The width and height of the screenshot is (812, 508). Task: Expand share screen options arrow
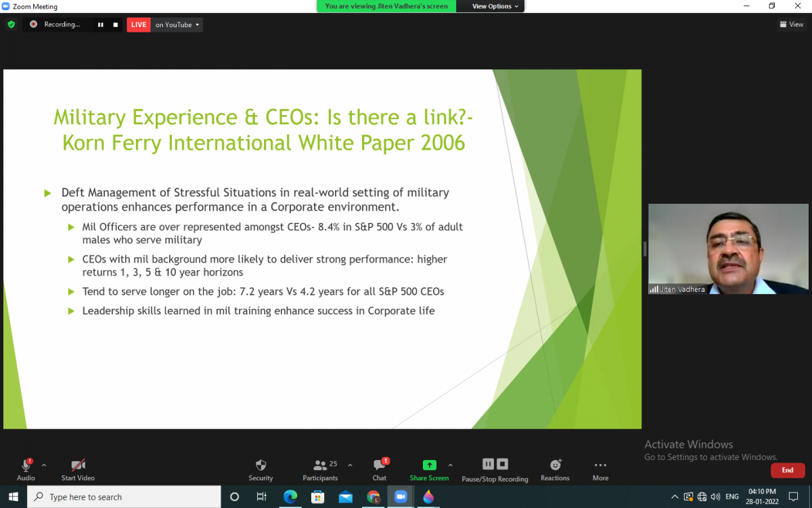tap(451, 465)
